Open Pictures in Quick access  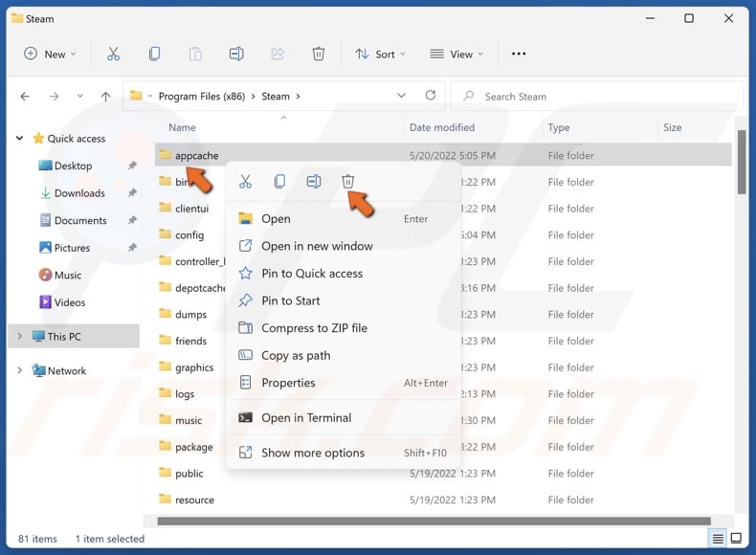72,248
